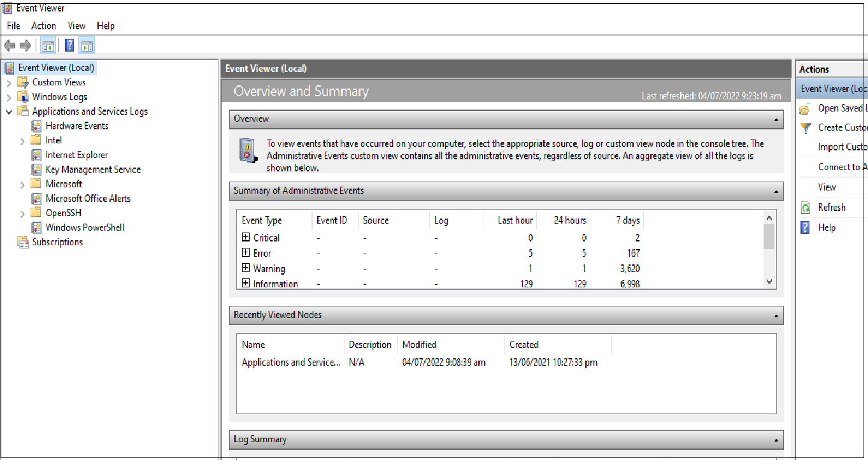Select the Windows PowerShell tree label

click(85, 227)
